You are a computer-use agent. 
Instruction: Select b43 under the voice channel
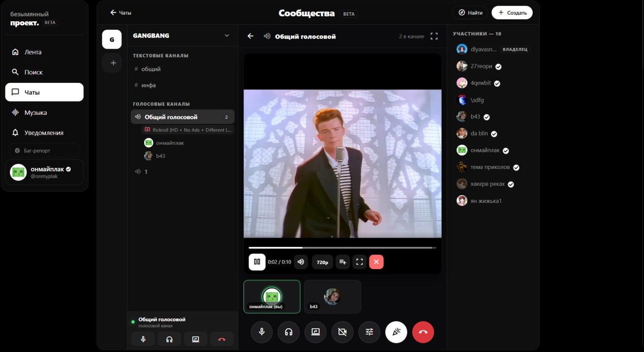[188, 156]
